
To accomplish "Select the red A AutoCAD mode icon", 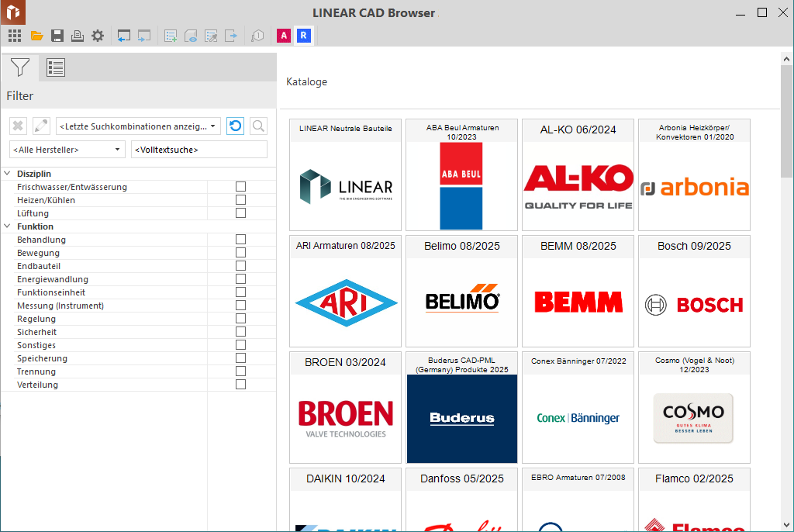I will click(284, 36).
